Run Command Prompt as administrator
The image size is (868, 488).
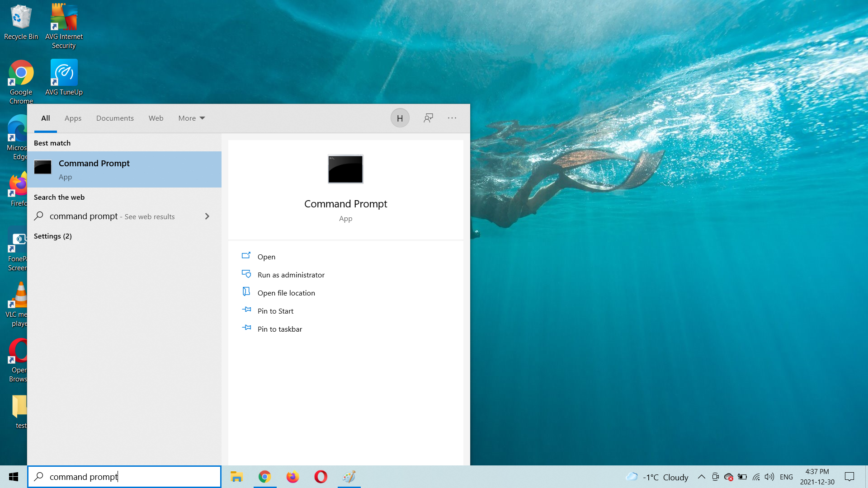(291, 274)
